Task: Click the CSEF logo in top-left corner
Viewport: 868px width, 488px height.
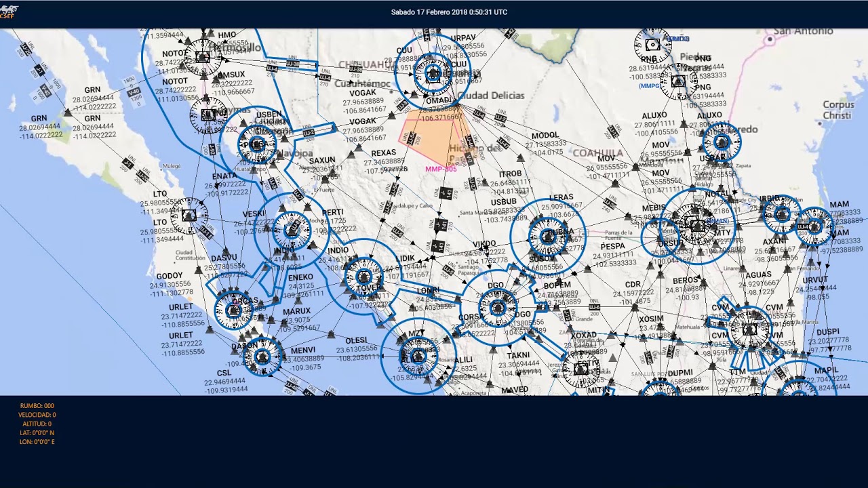Action: click(x=9, y=12)
